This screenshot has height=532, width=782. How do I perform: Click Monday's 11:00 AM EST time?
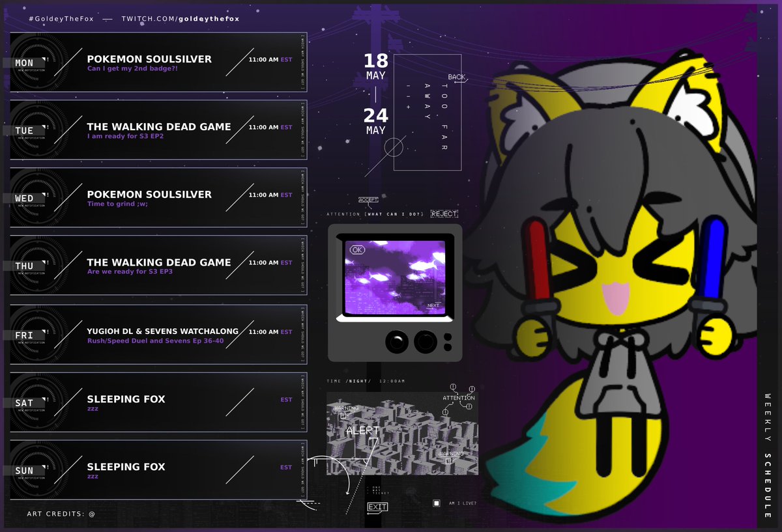click(270, 59)
